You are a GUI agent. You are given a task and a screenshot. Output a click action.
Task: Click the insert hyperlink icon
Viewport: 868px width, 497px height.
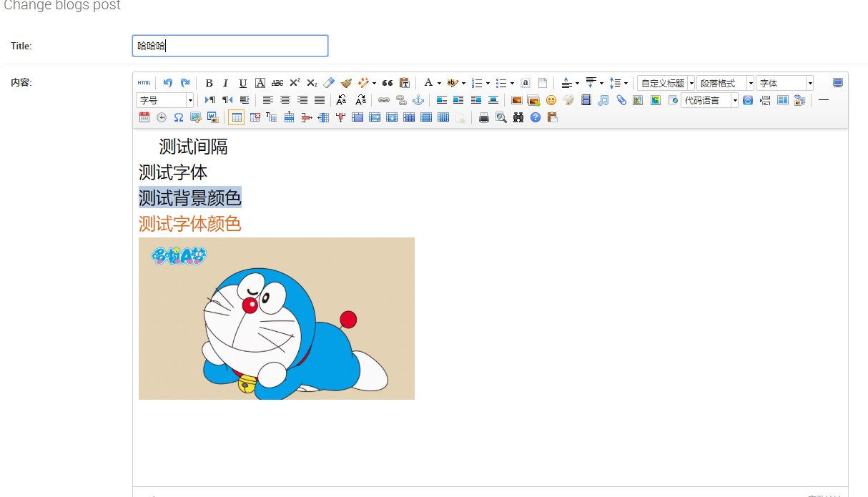384,100
